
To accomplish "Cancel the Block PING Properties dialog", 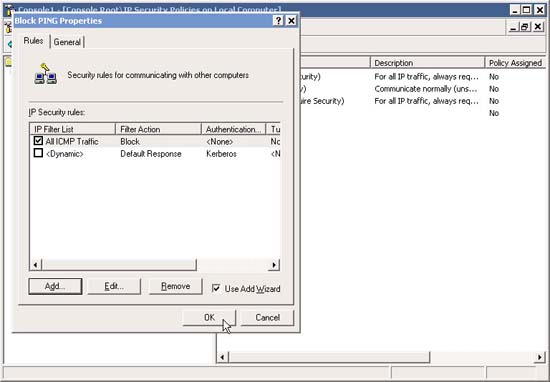I will point(267,317).
